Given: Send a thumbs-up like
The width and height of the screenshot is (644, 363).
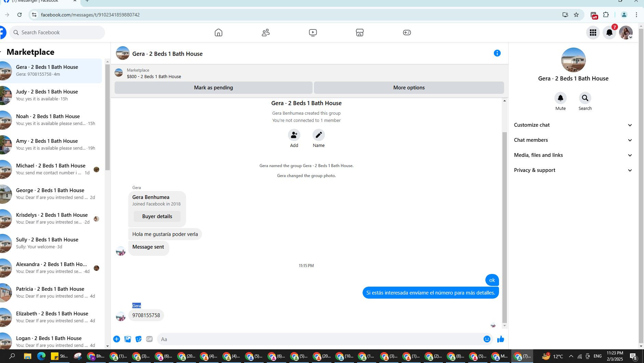Looking at the screenshot, I should 501,339.
